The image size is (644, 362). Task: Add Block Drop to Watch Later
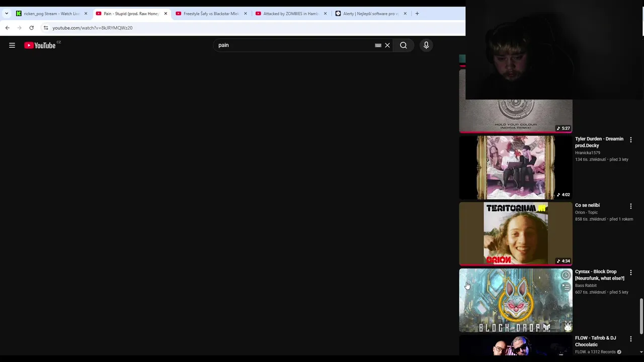pyautogui.click(x=566, y=275)
